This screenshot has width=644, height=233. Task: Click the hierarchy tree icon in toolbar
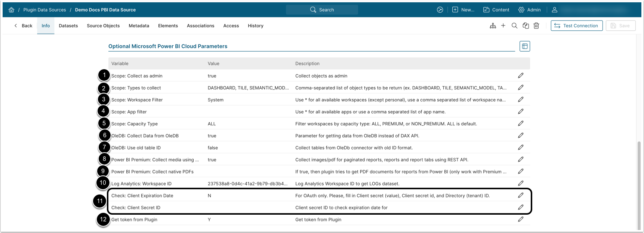tap(493, 26)
